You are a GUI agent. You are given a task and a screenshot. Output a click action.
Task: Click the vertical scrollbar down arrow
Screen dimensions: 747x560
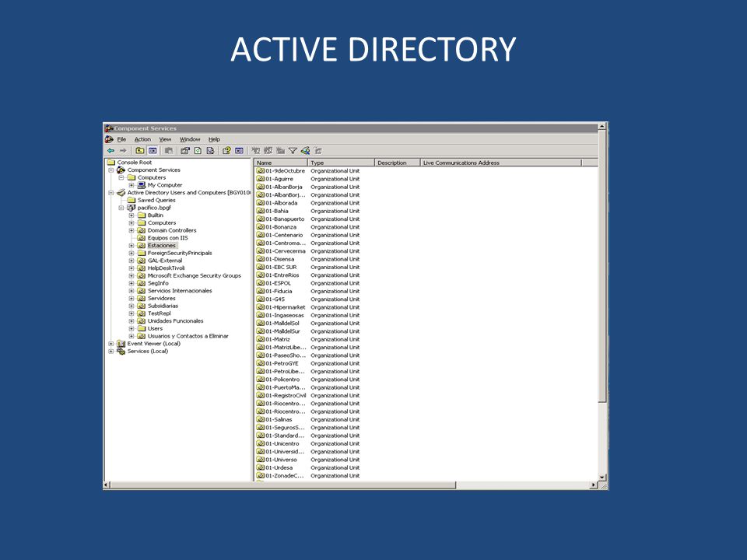click(602, 477)
